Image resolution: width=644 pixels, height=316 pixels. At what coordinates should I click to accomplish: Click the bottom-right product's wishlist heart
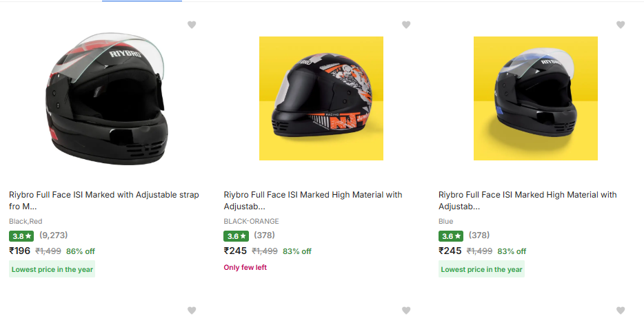pos(621,310)
